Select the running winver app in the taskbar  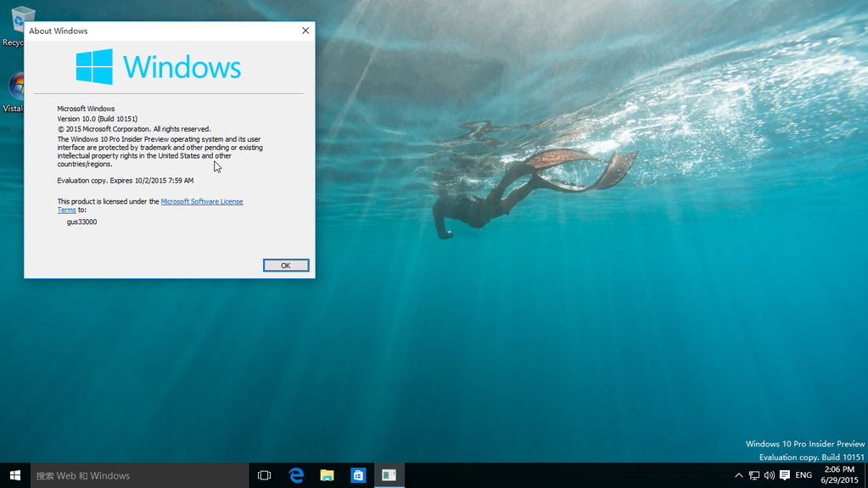pyautogui.click(x=389, y=475)
